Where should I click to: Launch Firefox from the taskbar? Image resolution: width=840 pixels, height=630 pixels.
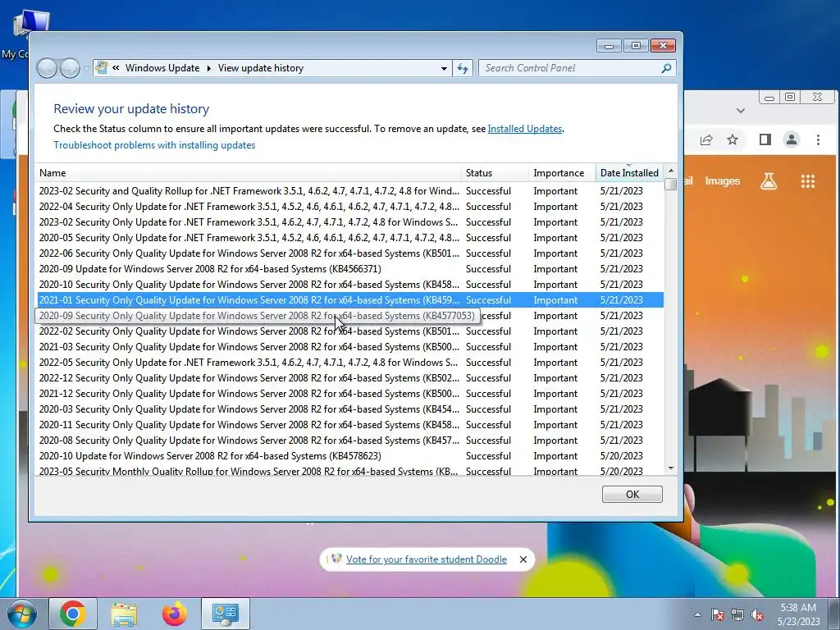point(175,614)
